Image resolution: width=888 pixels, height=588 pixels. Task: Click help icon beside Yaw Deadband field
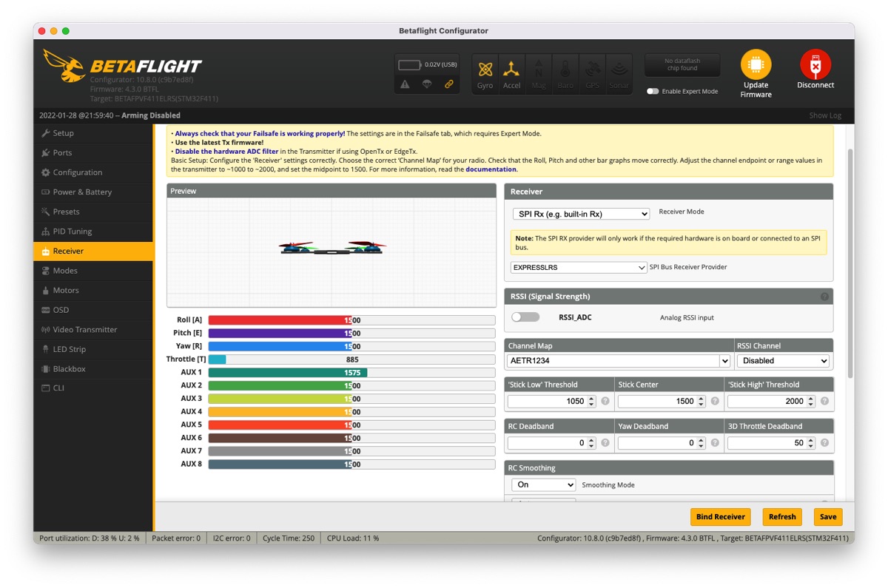coord(715,443)
